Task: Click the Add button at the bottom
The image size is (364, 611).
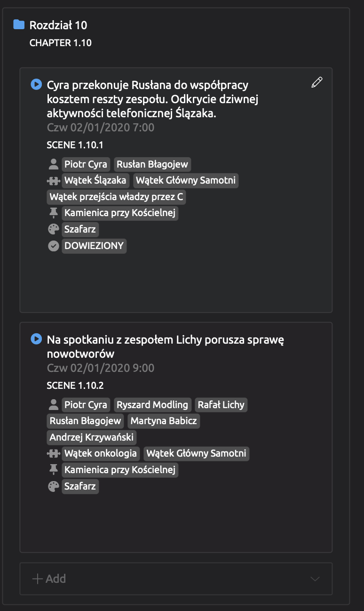Action: tap(49, 579)
